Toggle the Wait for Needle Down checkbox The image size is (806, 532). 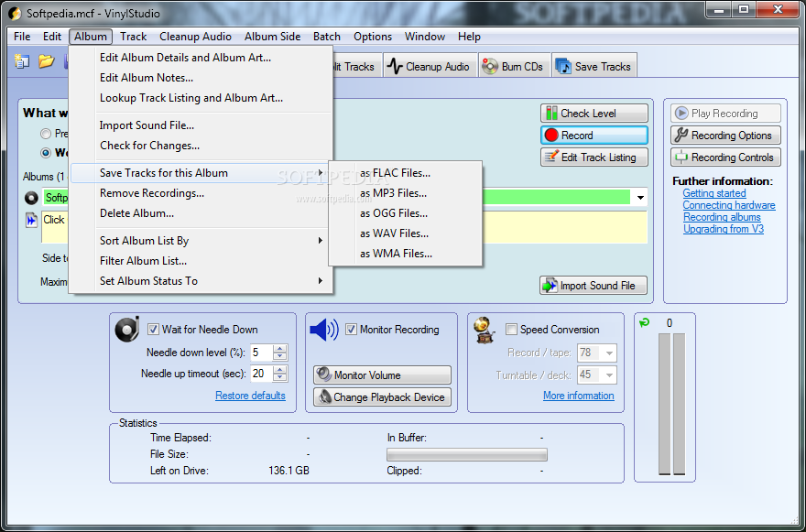click(153, 329)
